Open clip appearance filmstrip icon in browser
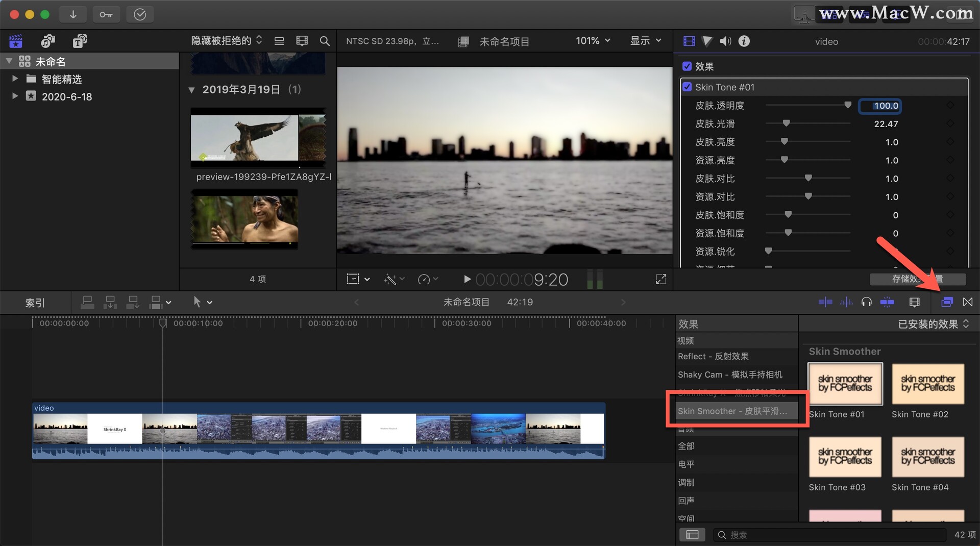This screenshot has width=980, height=546. [302, 41]
